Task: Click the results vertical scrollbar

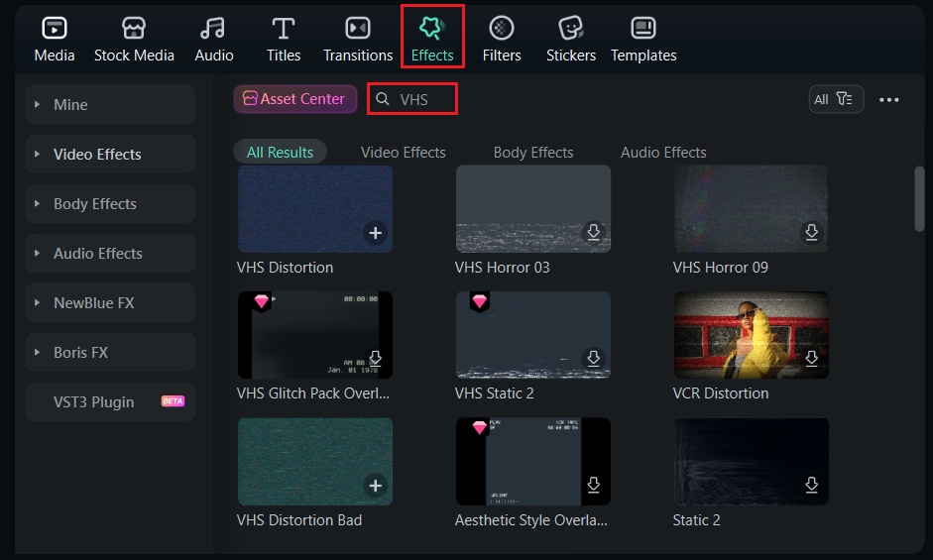Action: (x=919, y=199)
